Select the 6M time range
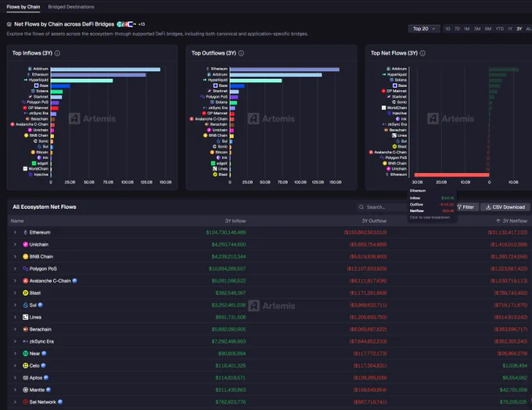The width and height of the screenshot is (532, 410). [x=488, y=29]
